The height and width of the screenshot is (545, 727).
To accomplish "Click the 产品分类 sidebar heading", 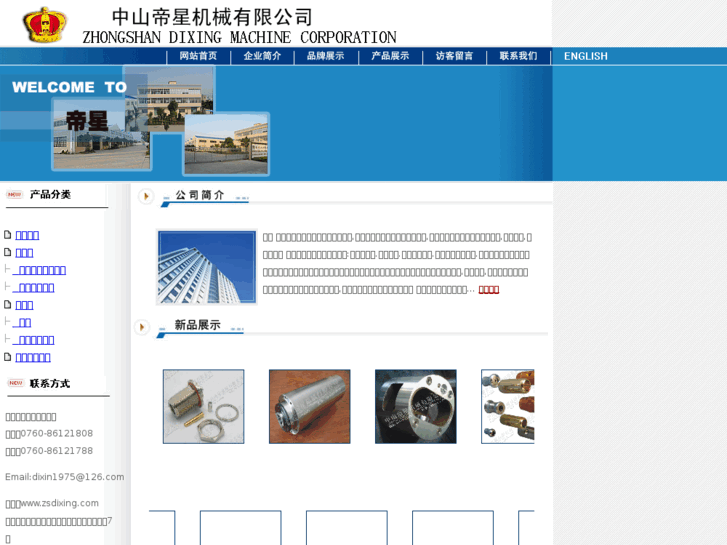I will coord(50,195).
